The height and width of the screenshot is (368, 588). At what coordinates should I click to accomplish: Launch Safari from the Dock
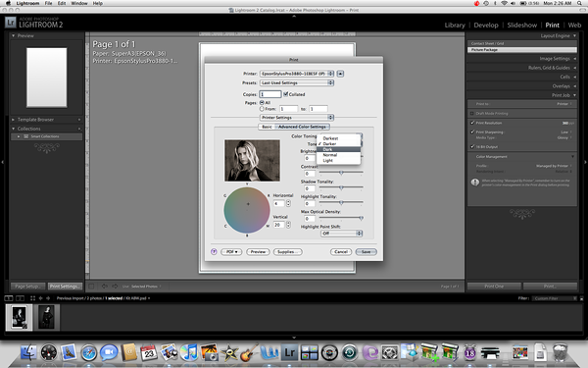88,352
